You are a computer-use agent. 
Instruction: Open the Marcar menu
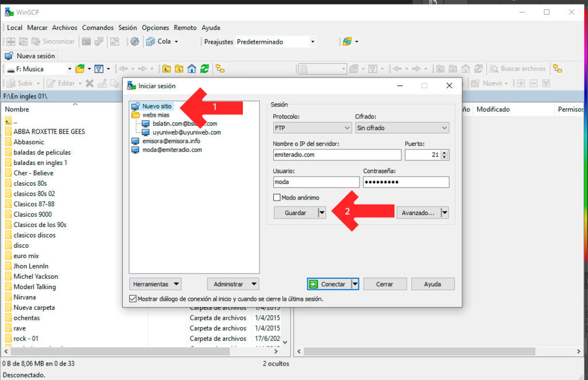click(37, 28)
